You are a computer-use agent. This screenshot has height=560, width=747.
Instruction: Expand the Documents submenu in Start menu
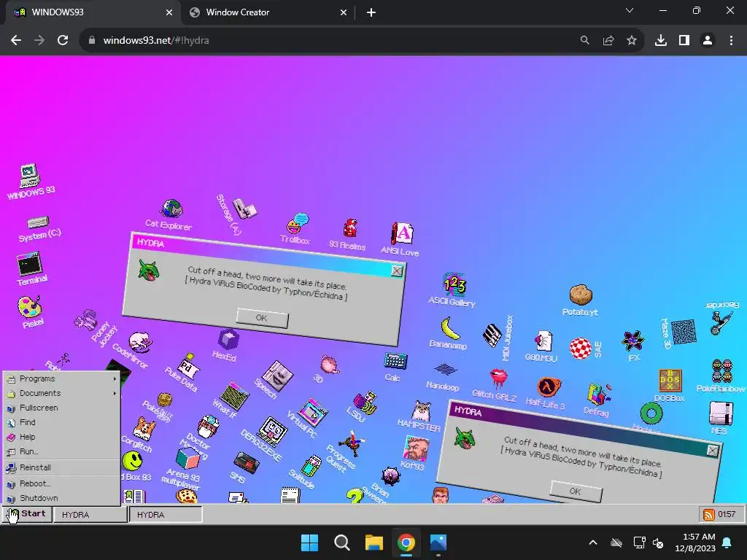click(x=61, y=393)
